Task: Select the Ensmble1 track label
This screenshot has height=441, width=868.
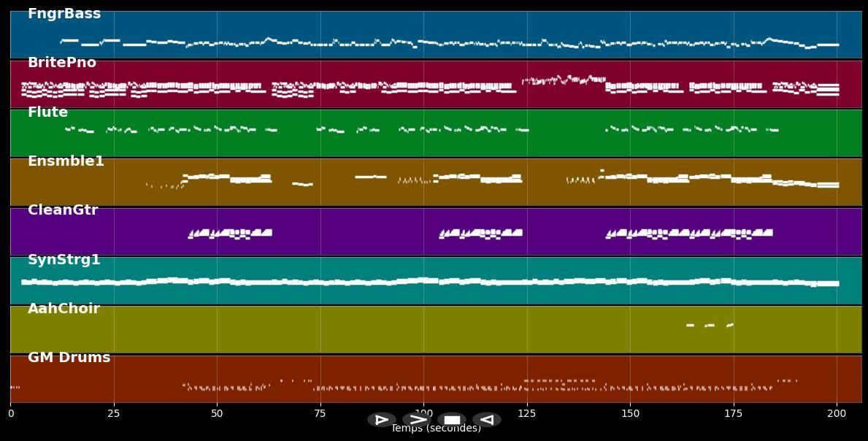Action: pos(66,161)
